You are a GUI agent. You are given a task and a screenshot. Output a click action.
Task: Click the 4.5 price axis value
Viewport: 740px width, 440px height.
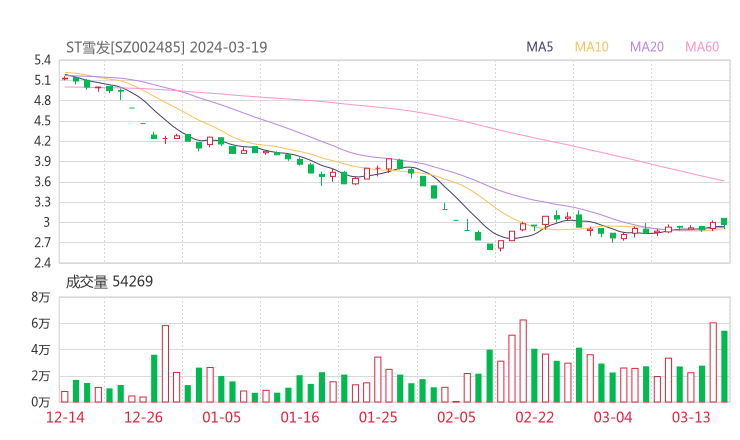click(x=42, y=121)
